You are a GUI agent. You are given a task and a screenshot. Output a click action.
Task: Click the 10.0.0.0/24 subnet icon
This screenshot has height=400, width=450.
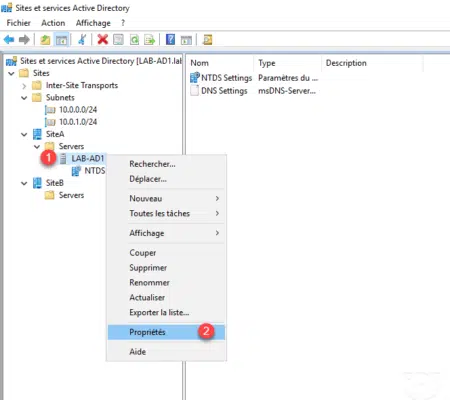click(50, 110)
